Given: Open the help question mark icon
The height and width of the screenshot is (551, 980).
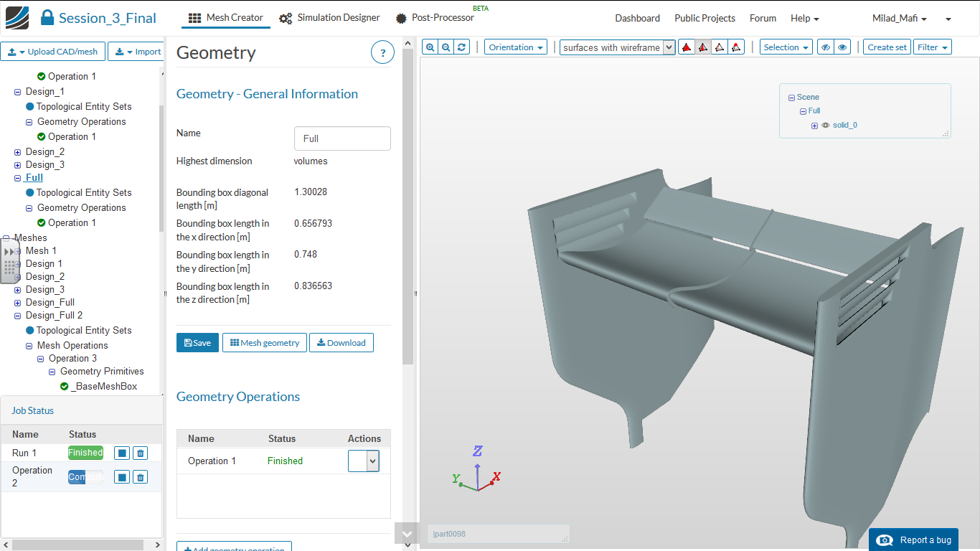Looking at the screenshot, I should coord(382,53).
